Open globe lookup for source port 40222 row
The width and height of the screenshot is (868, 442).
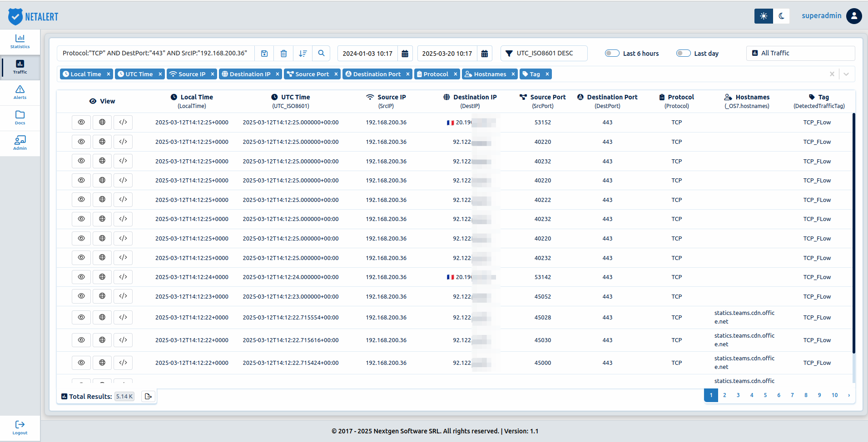click(x=102, y=199)
